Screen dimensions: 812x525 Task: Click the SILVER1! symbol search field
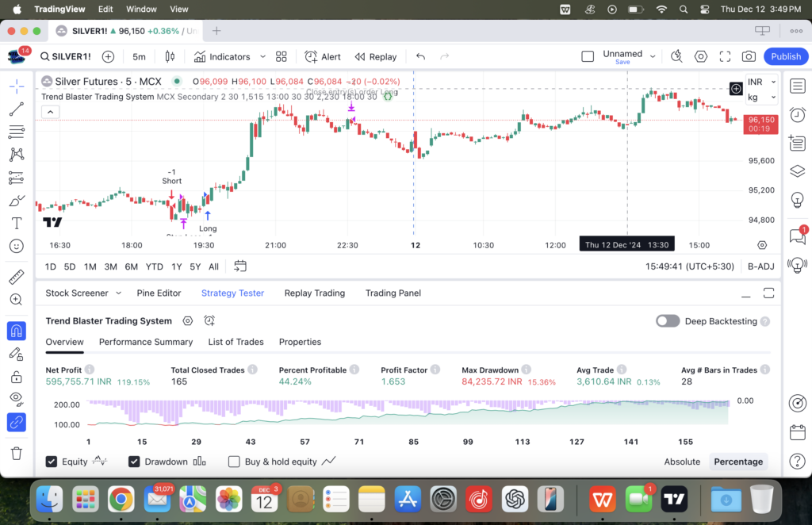click(x=66, y=56)
